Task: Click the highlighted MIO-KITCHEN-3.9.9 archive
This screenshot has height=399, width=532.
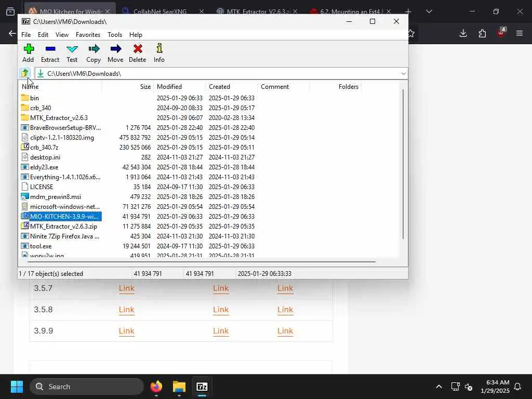Action: tap(61, 217)
